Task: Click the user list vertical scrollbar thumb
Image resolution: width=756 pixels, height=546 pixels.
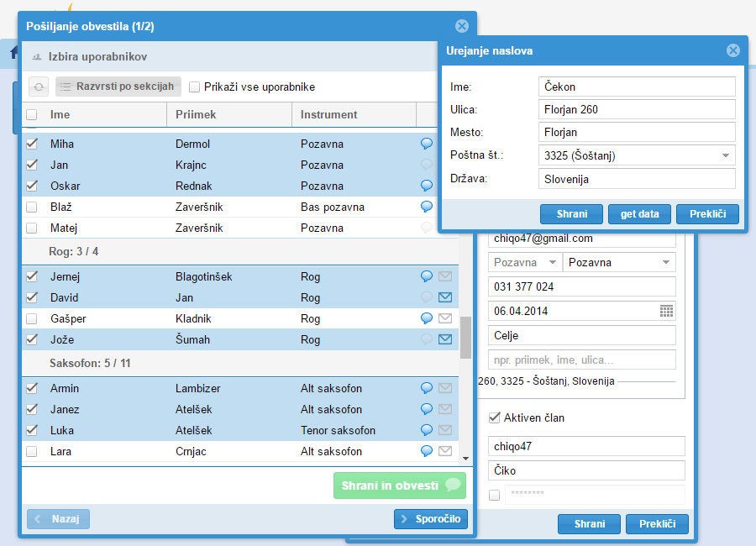Action: click(x=465, y=337)
